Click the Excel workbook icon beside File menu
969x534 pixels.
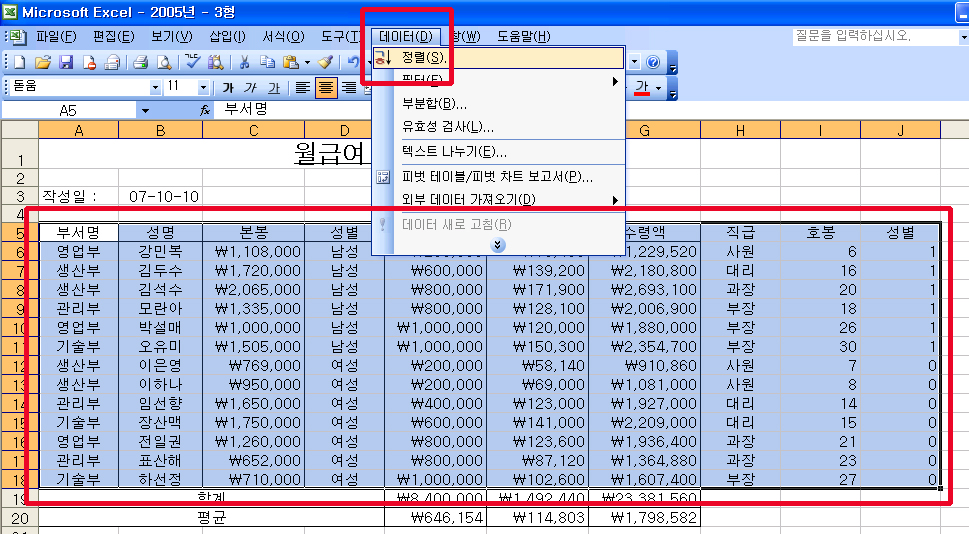tap(17, 37)
